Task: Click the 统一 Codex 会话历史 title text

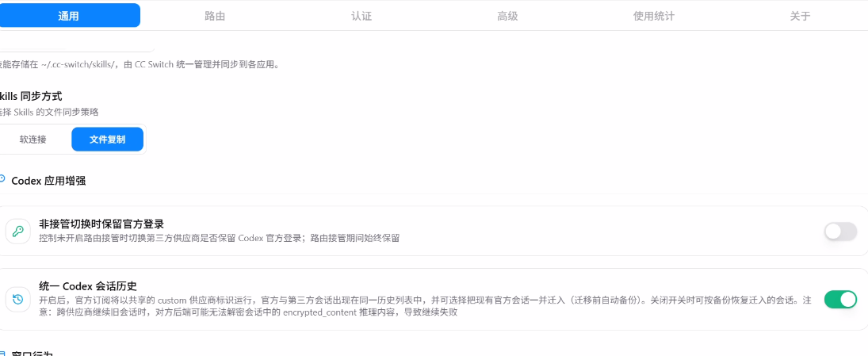Action: point(87,286)
